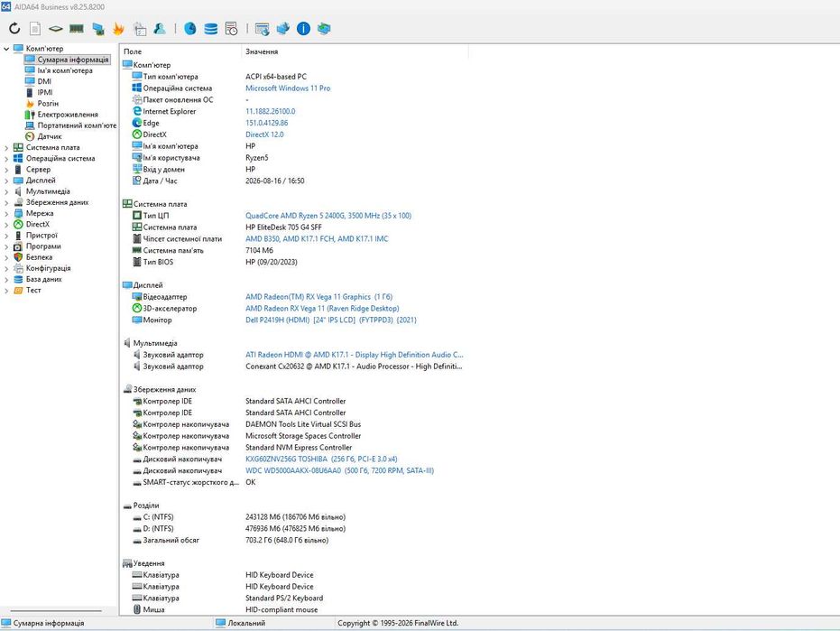Click the memory module toolbar icon
This screenshot has height=631, width=840.
click(x=77, y=28)
